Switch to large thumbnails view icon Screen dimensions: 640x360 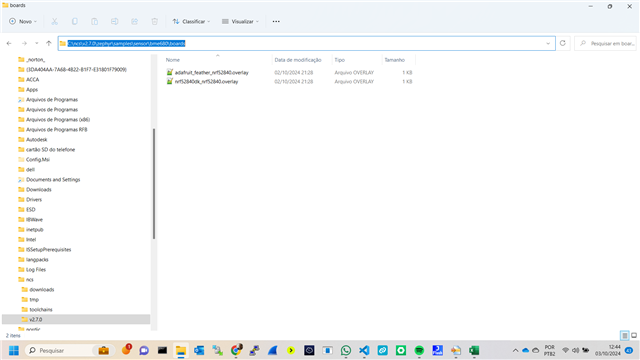pos(634,336)
